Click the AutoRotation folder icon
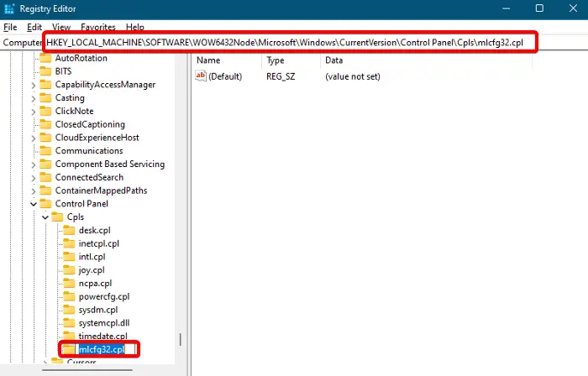This screenshot has height=376, width=588. point(45,58)
